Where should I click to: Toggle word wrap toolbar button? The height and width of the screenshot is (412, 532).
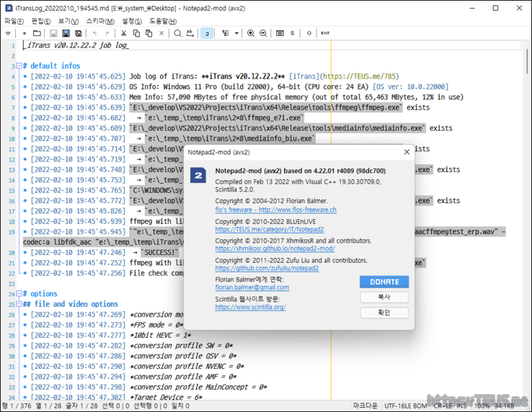point(207,33)
